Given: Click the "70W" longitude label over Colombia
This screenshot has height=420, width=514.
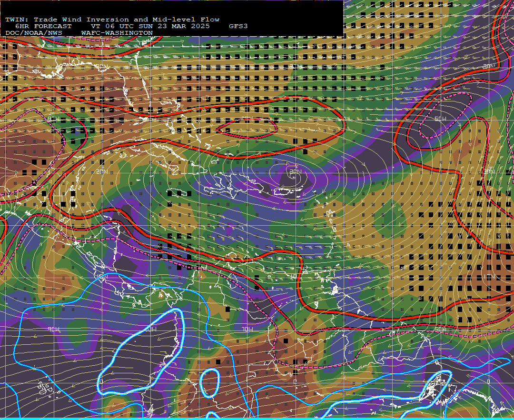Looking at the screenshot, I should 247,329.
